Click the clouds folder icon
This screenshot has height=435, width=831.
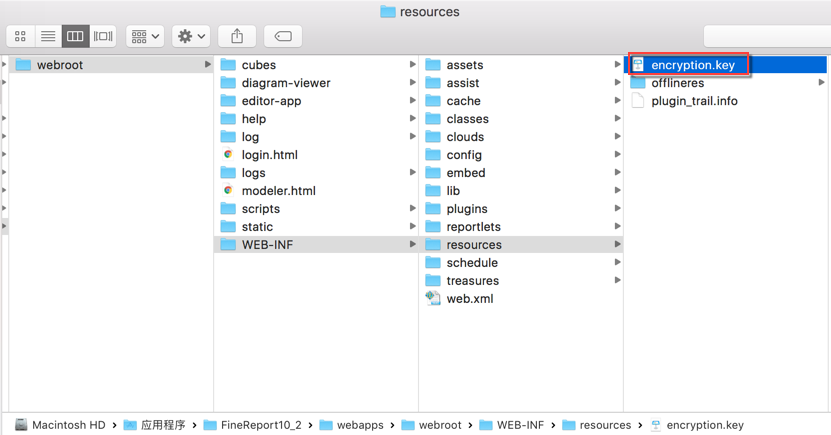433,137
